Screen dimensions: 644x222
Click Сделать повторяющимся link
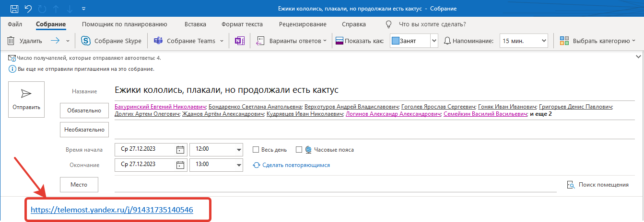point(292,165)
